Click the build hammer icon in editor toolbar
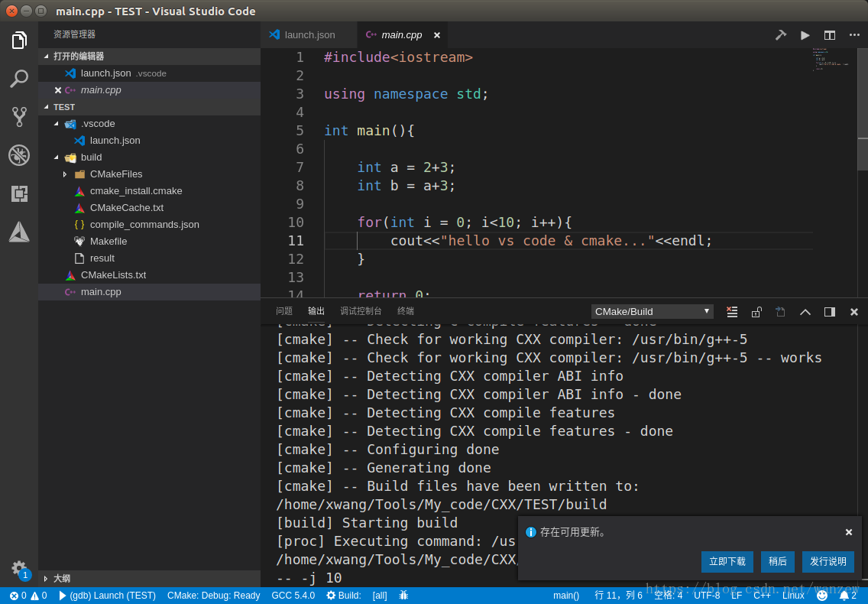 [x=781, y=35]
